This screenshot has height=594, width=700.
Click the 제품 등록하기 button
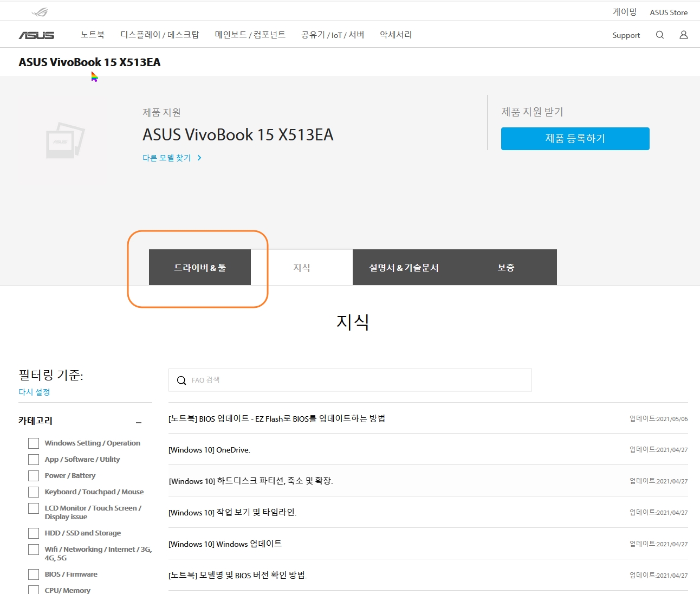[575, 138]
